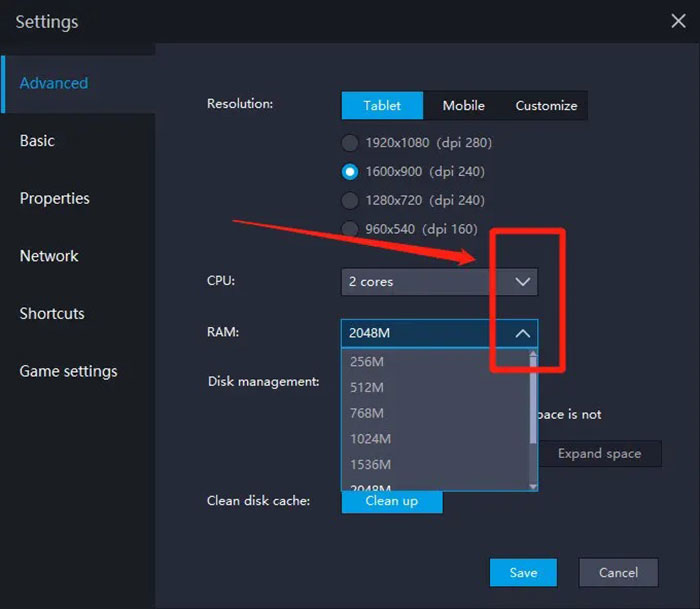Pick 1280x720 (dpi 240) resolution option
The image size is (700, 609).
(x=350, y=200)
